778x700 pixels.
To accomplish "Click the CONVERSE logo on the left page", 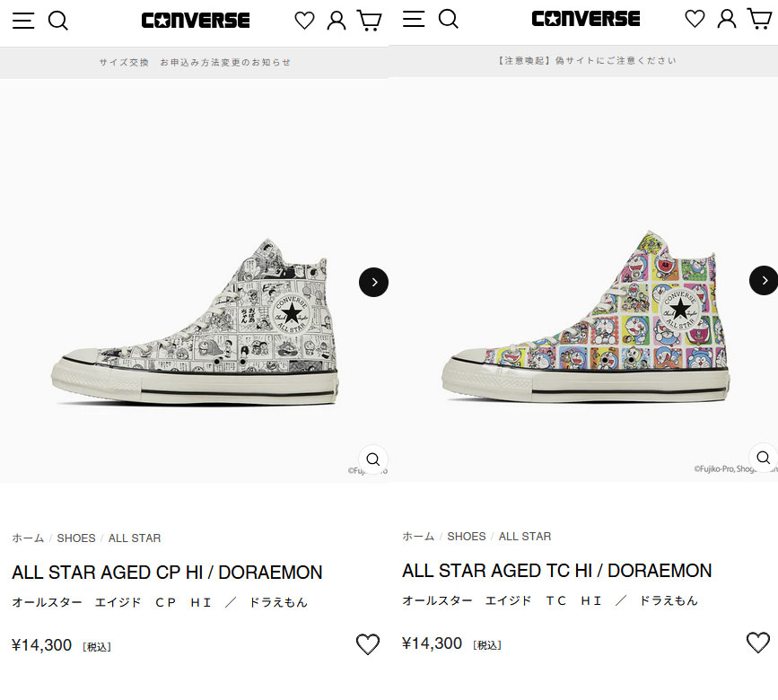I will (x=195, y=19).
